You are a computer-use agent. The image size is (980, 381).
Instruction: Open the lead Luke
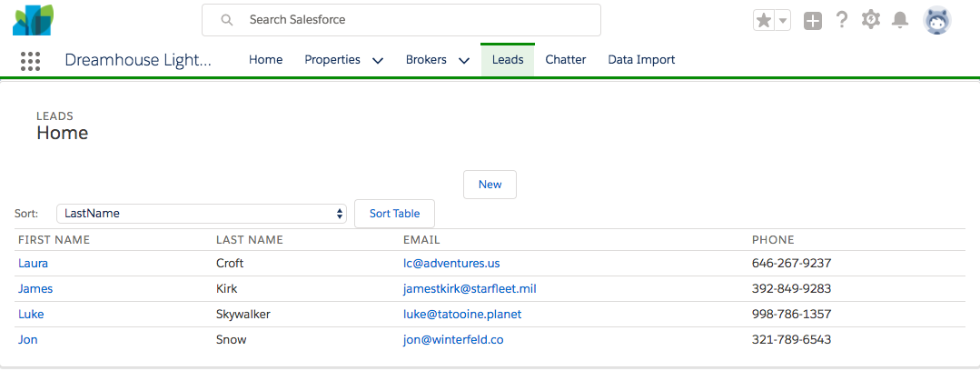point(31,314)
